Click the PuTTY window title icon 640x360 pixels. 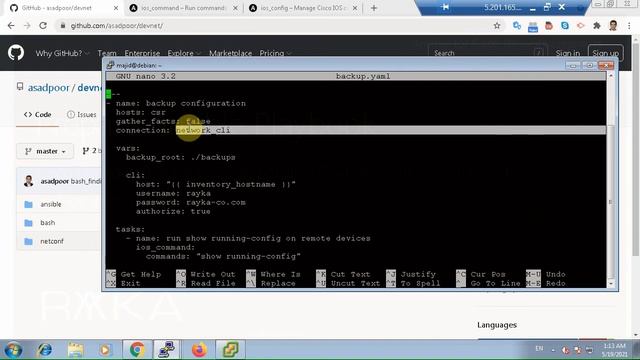pos(110,65)
